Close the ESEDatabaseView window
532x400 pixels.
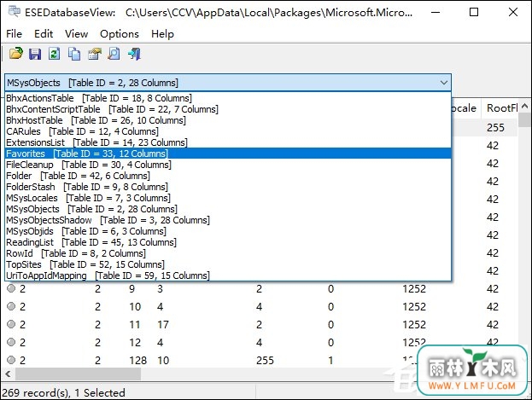(513, 12)
